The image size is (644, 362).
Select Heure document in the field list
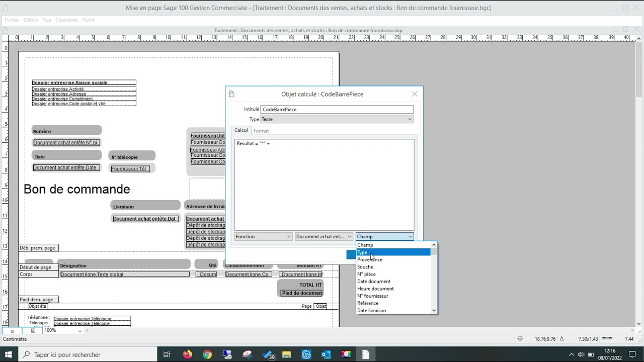pyautogui.click(x=393, y=289)
